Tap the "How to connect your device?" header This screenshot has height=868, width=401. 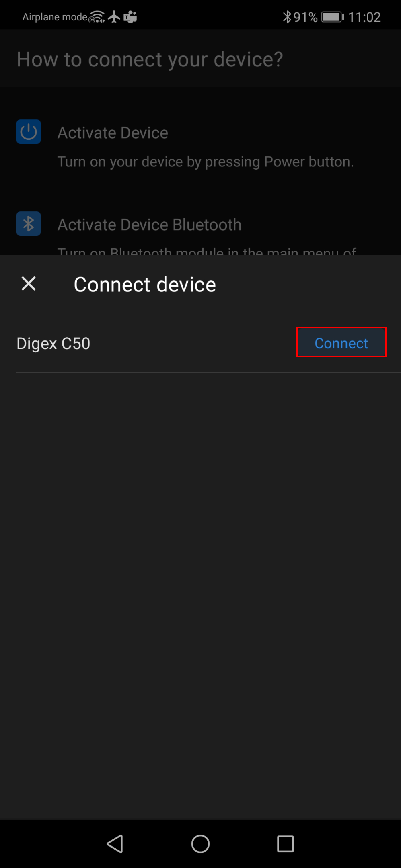tap(150, 59)
